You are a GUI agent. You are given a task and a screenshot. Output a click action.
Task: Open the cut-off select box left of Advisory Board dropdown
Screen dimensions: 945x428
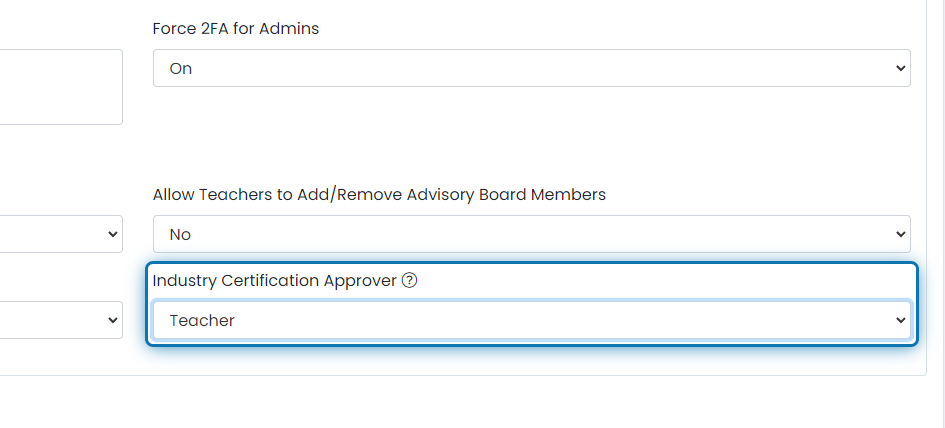(x=61, y=234)
